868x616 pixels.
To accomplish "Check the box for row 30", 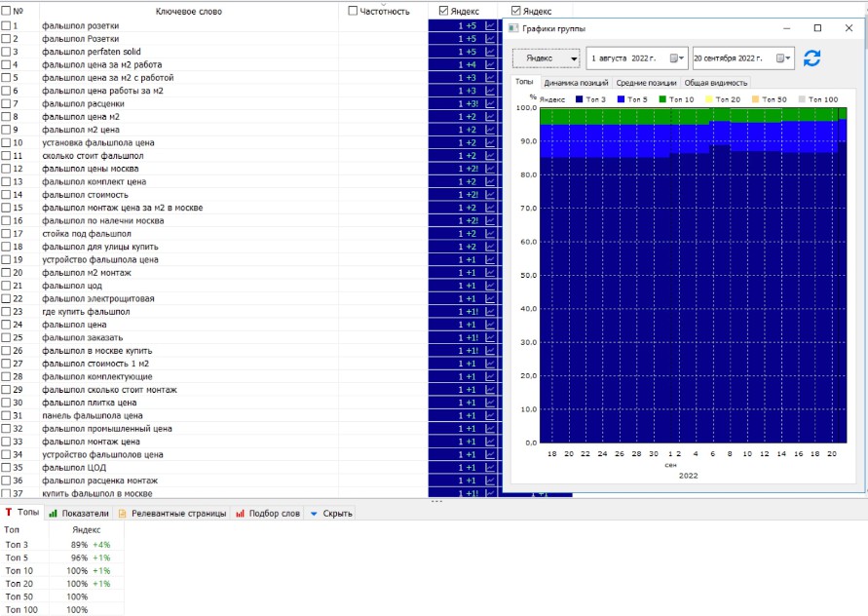I will [x=6, y=403].
